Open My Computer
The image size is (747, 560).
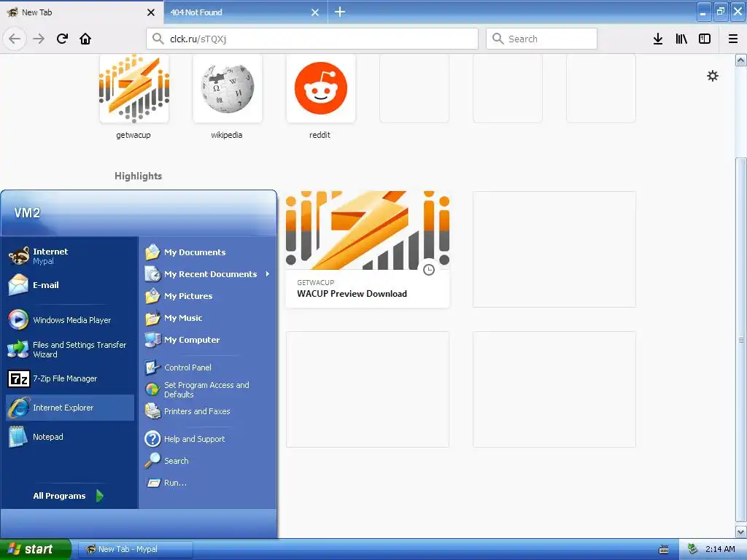pos(208,340)
